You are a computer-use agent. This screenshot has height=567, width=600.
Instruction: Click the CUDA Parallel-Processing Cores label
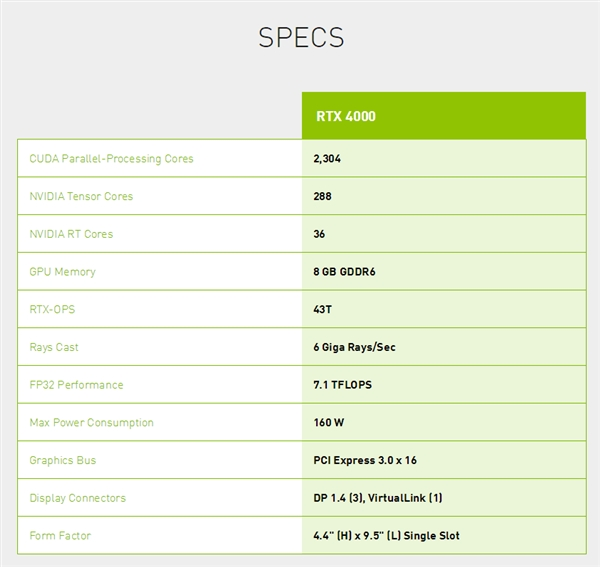[x=111, y=159]
